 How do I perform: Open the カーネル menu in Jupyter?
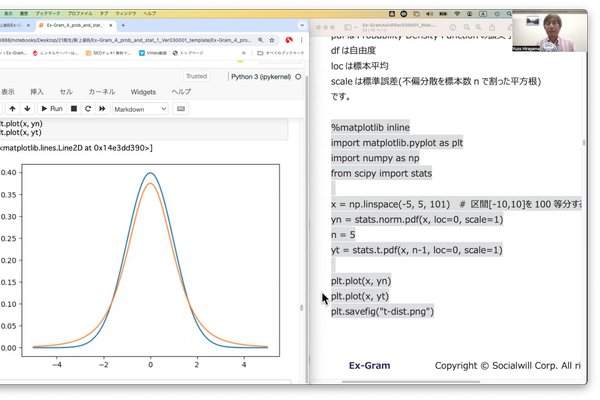click(x=101, y=92)
